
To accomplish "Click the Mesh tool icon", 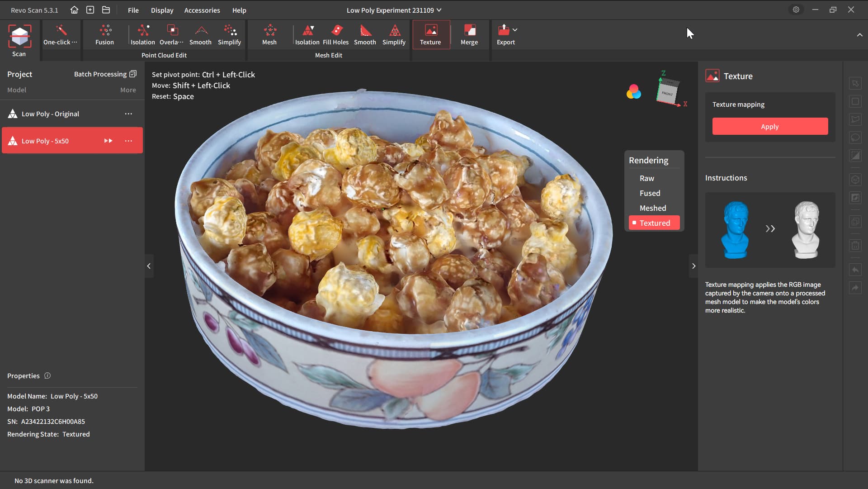I will pyautogui.click(x=269, y=31).
